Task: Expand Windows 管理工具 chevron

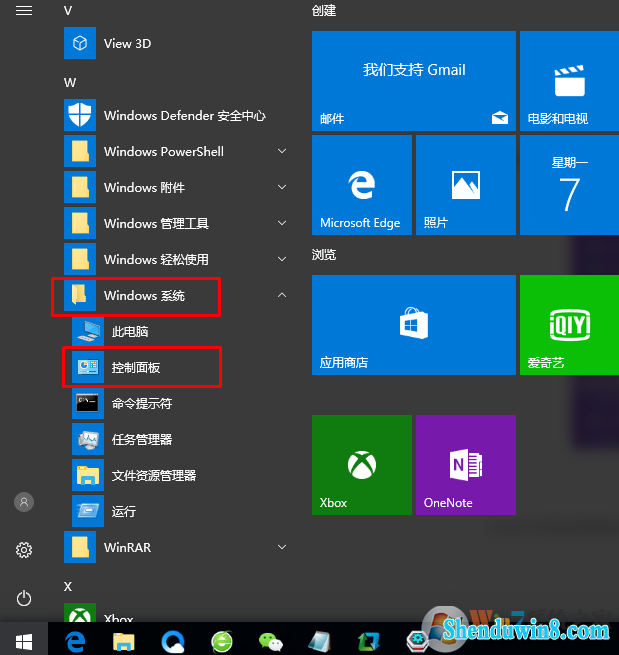Action: tap(282, 223)
